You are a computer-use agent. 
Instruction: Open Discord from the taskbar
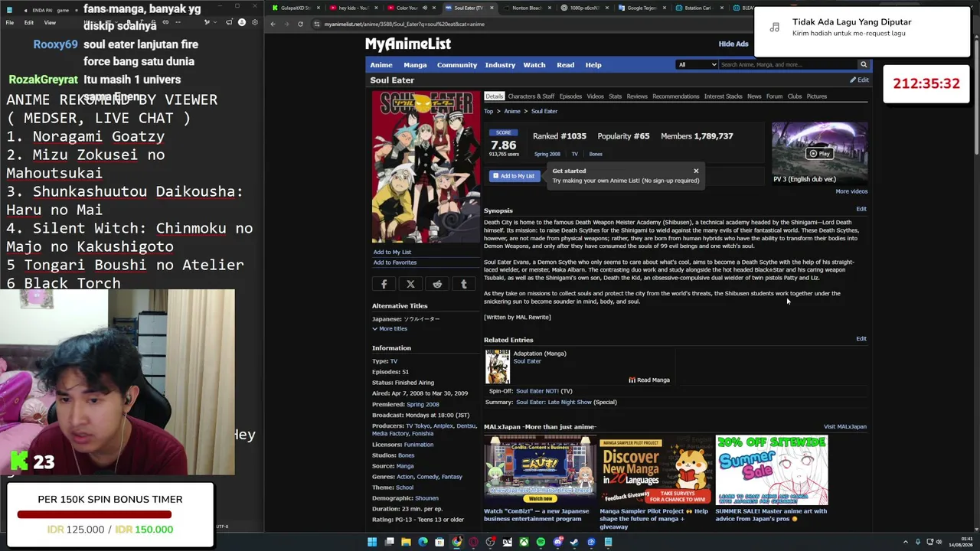point(557,542)
